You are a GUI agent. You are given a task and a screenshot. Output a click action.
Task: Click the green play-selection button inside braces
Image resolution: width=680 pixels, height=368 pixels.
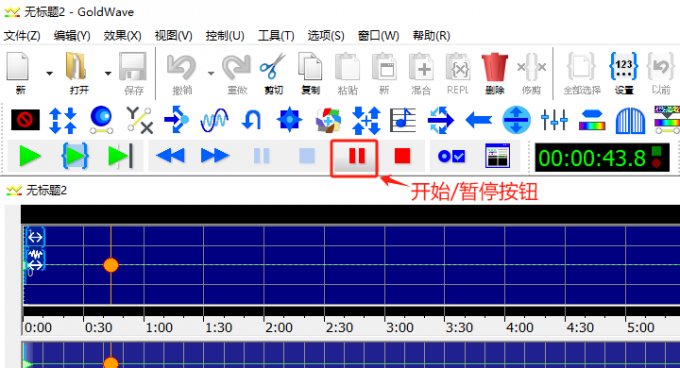75,156
